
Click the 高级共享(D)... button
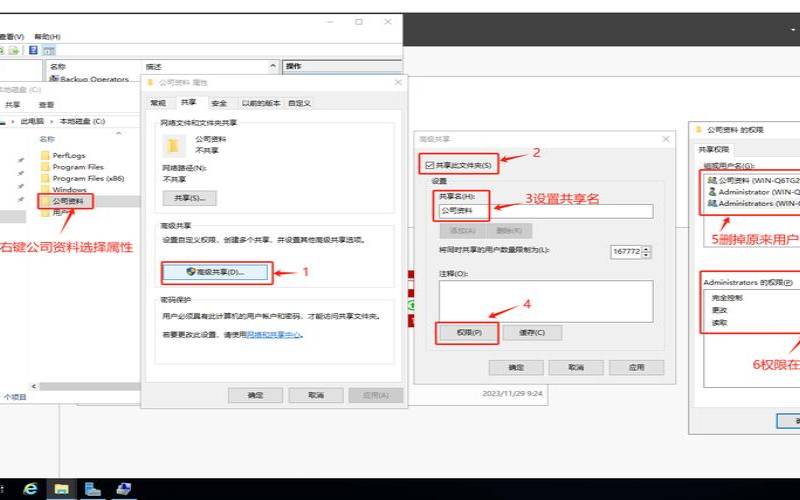pyautogui.click(x=215, y=272)
